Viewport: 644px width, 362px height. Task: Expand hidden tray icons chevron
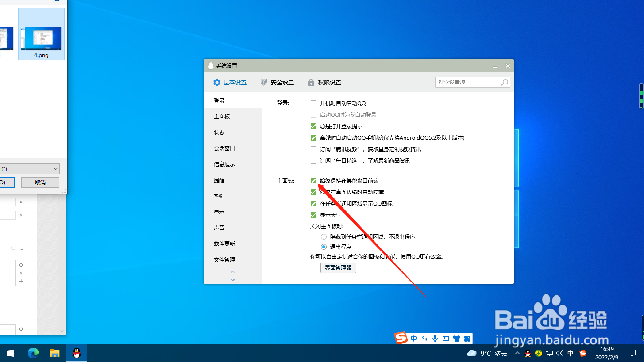[x=517, y=353]
